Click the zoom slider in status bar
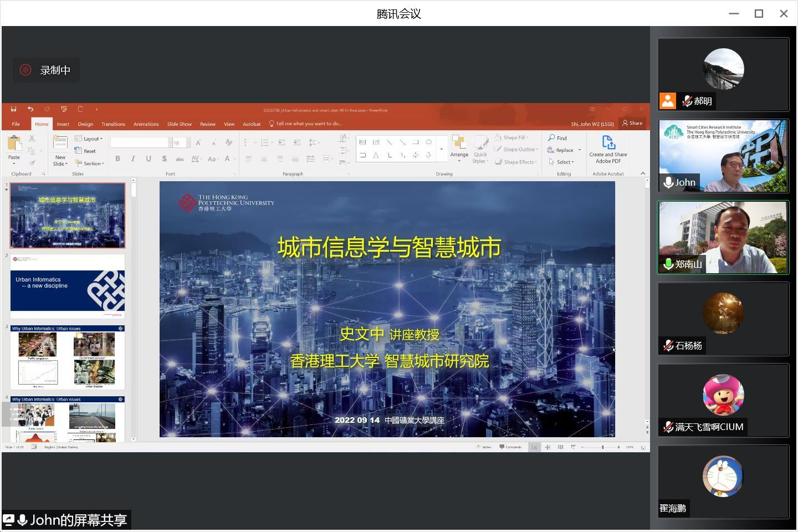 click(x=602, y=447)
